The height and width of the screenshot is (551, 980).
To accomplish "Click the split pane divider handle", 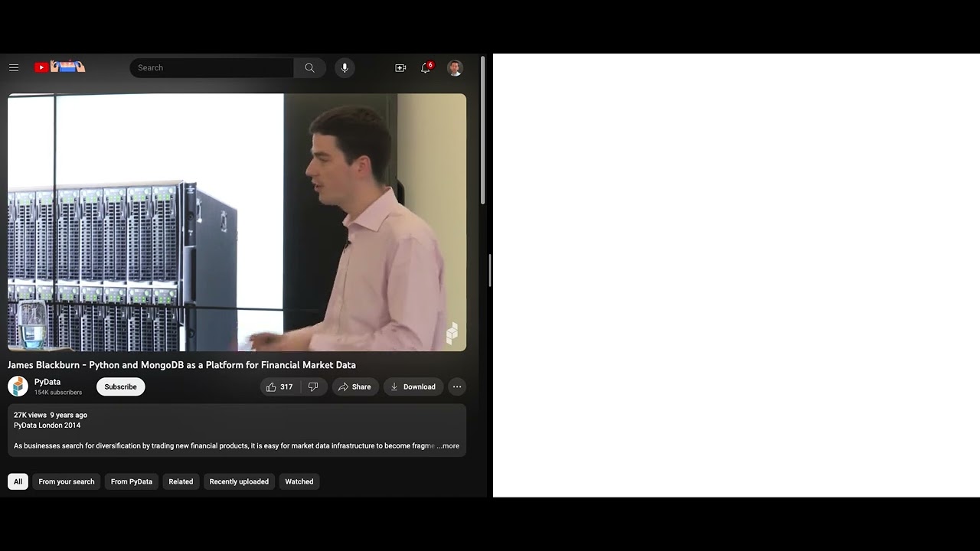I will click(x=490, y=271).
